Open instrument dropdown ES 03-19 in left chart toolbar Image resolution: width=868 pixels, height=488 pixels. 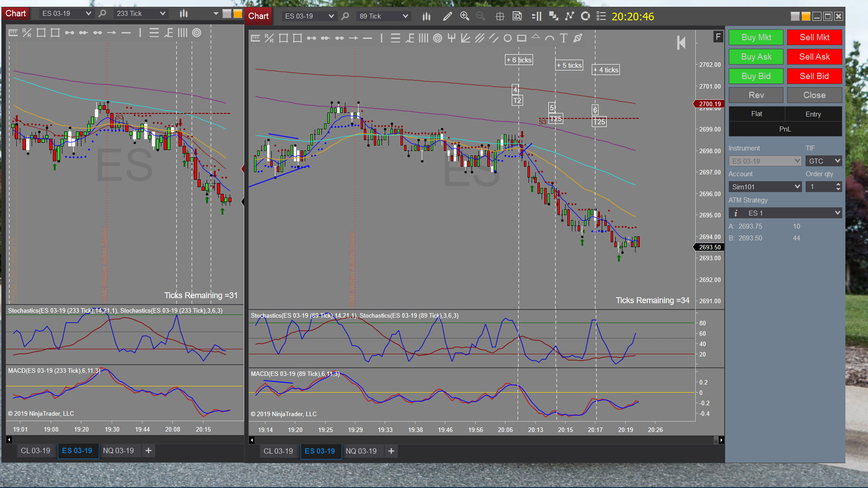pyautogui.click(x=66, y=14)
